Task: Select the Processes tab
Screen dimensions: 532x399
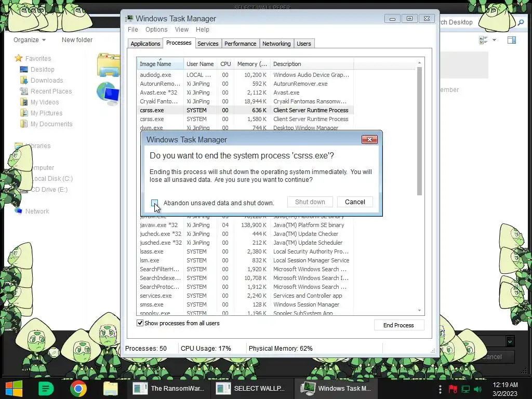Action: pyautogui.click(x=179, y=43)
